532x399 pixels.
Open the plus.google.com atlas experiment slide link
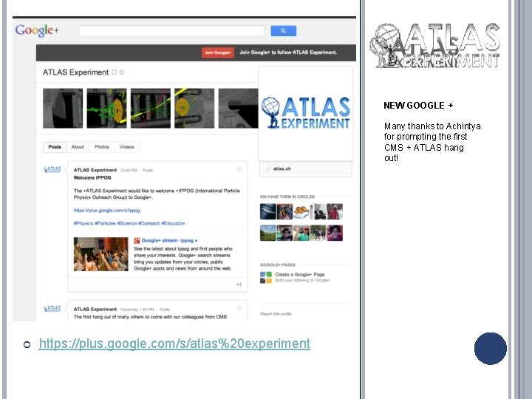pos(174,344)
